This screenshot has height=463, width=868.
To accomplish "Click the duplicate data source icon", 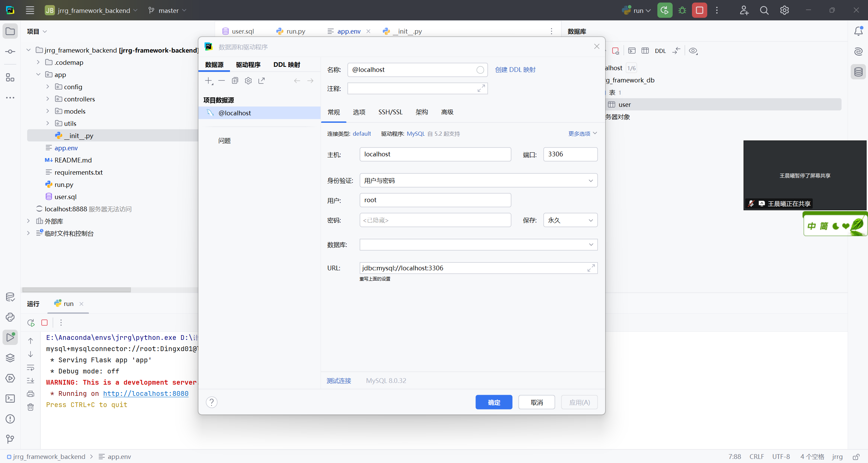I will (235, 81).
